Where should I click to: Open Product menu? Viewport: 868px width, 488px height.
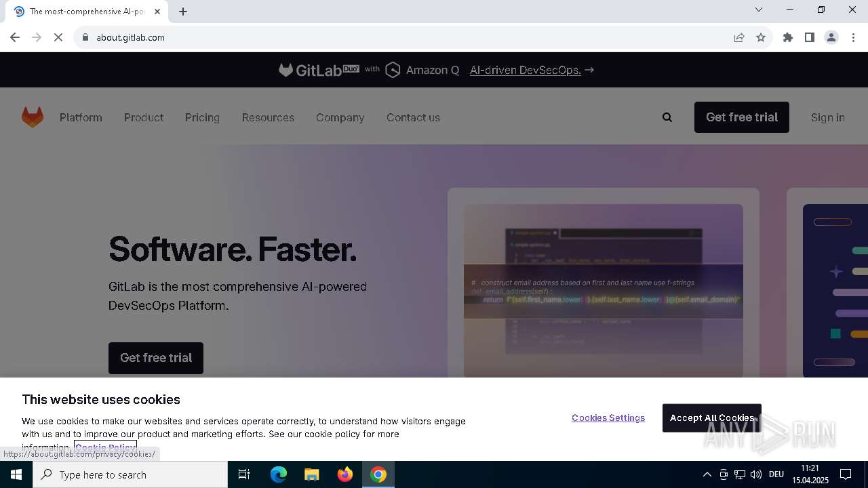point(144,117)
